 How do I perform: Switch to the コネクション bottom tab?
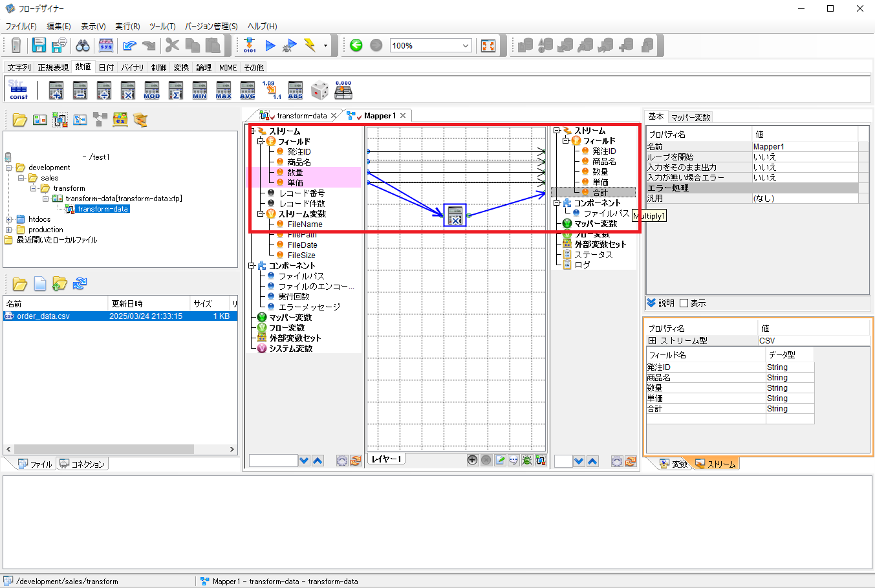pyautogui.click(x=81, y=464)
